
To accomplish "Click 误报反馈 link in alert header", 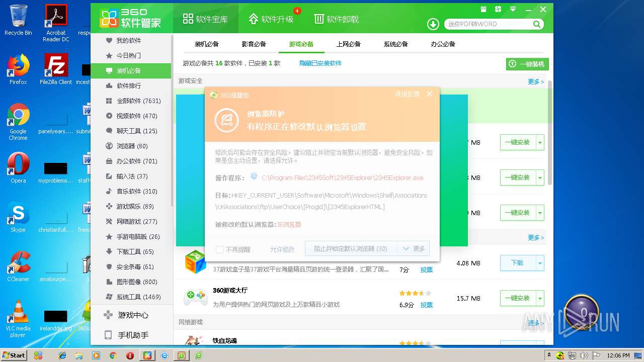I will pos(407,94).
